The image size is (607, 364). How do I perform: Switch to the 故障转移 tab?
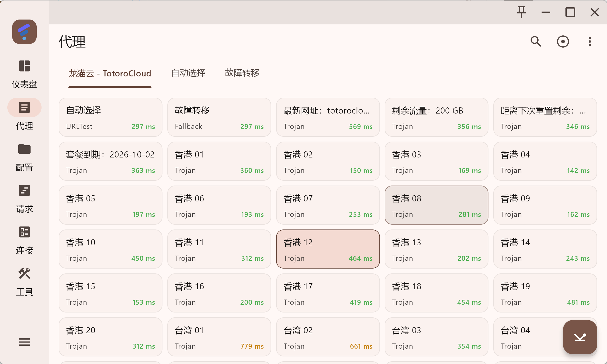coord(242,73)
